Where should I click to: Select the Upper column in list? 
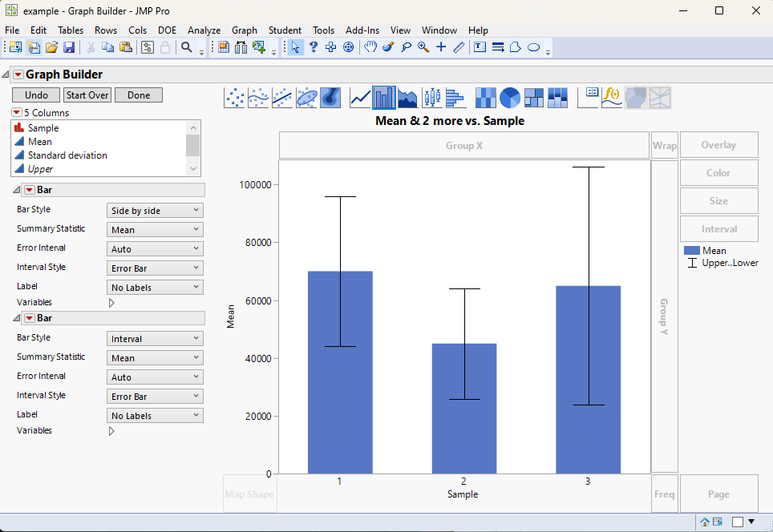[x=40, y=169]
